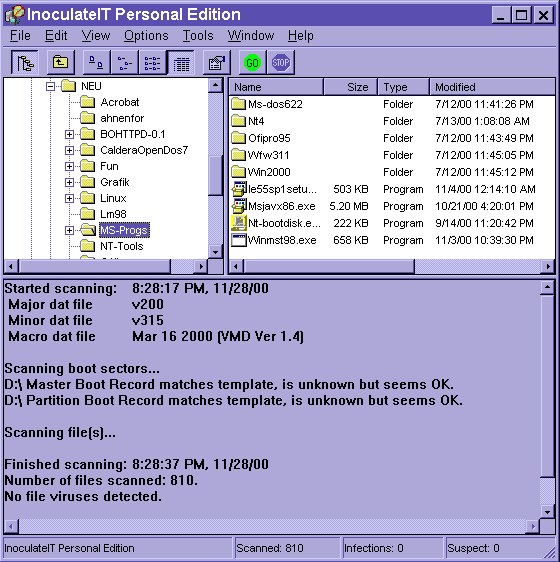Select Nt4 folder in file list
Viewport: 560px width, 562px height.
(x=256, y=121)
